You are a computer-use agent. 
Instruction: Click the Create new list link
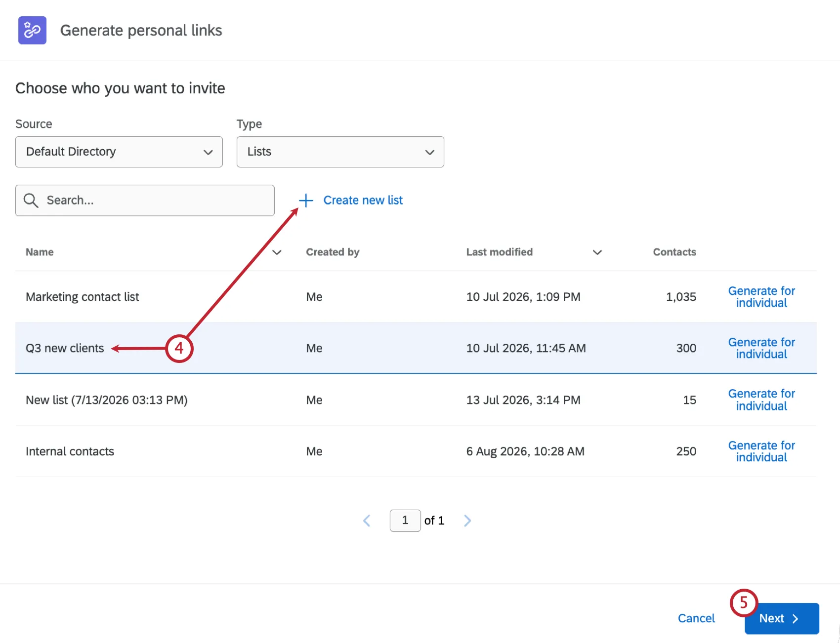coord(363,200)
